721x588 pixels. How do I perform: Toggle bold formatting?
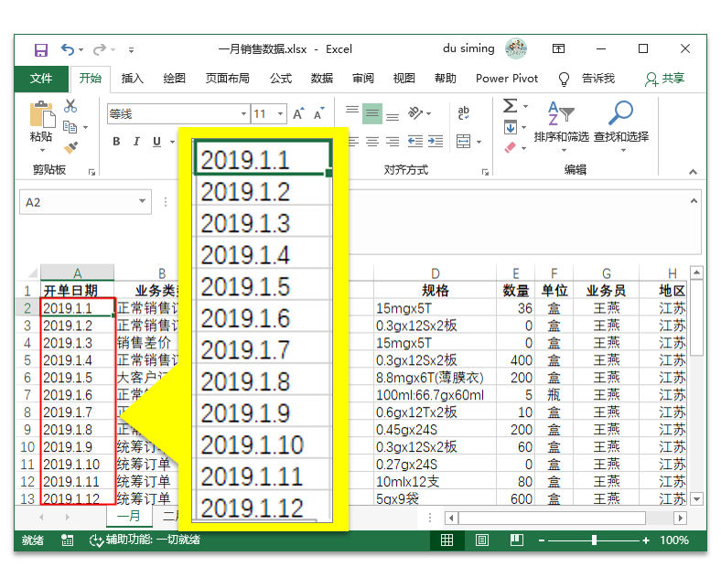[116, 142]
